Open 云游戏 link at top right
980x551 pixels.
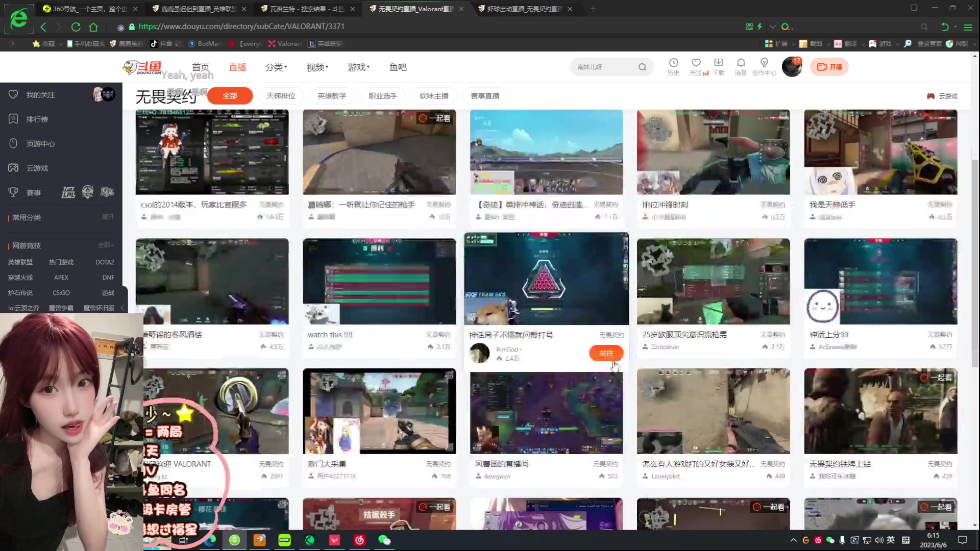(942, 96)
